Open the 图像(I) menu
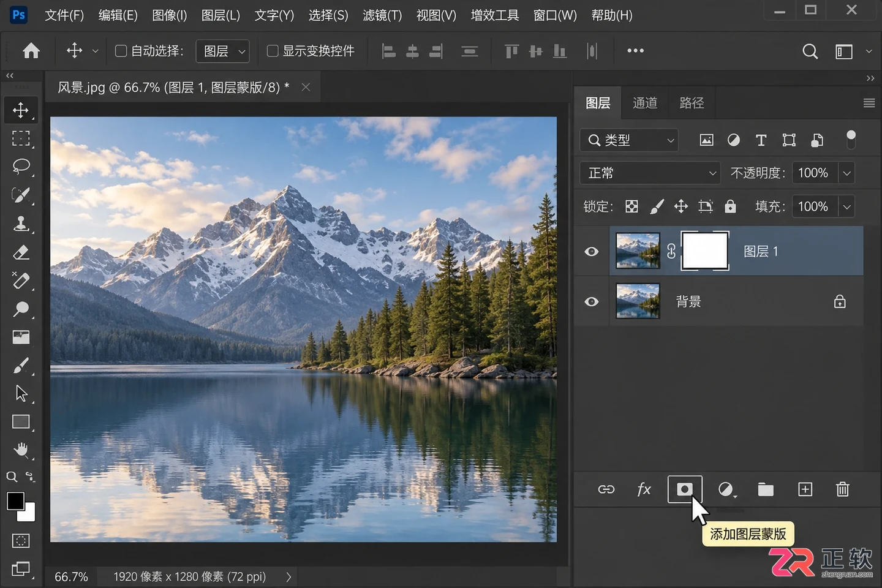This screenshot has width=882, height=588. point(169,15)
